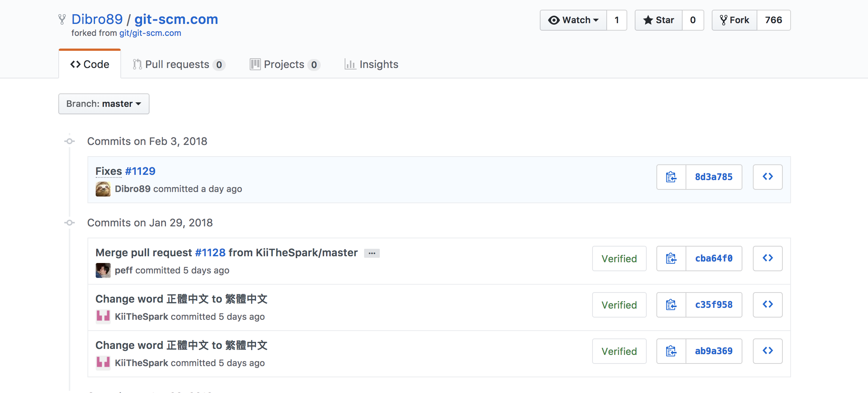Click Verified badge on commit cba64f0
868x393 pixels.
pyautogui.click(x=619, y=259)
